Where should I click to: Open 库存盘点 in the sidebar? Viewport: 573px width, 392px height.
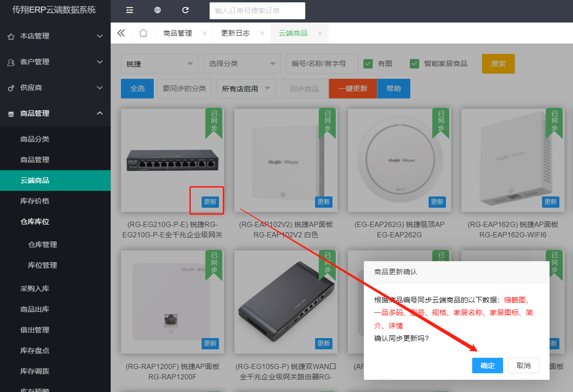[55, 351]
